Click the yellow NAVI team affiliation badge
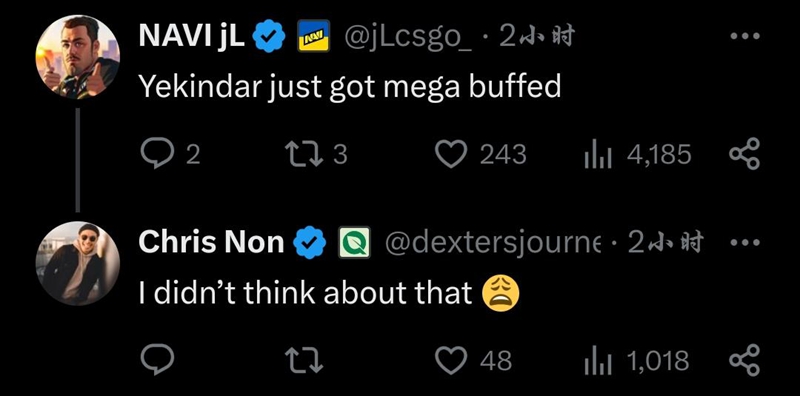Viewport: 800px width, 396px height. [313, 36]
